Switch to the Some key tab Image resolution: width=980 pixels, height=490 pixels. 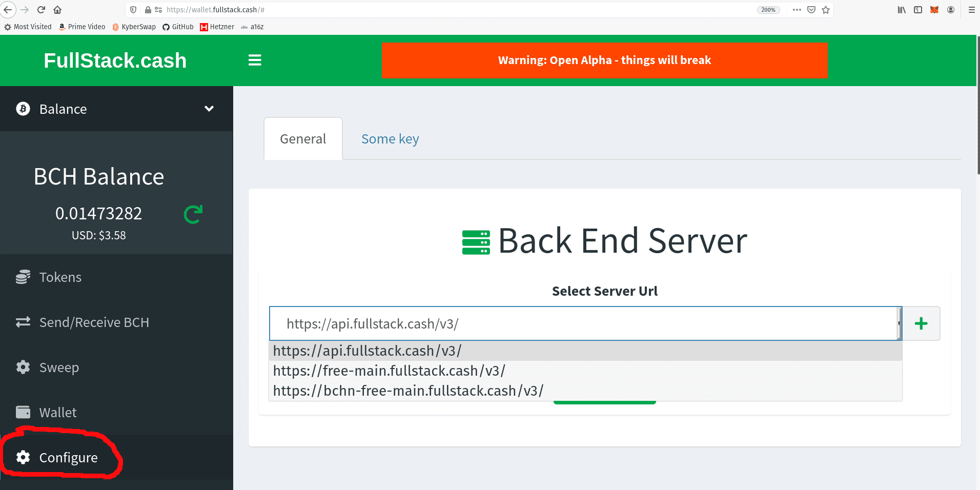pyautogui.click(x=390, y=139)
